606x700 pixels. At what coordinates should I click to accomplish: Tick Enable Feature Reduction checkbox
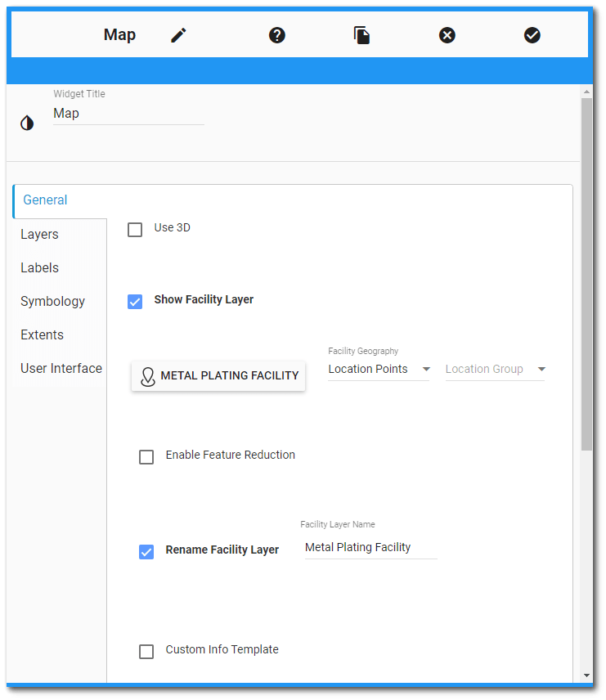click(146, 457)
